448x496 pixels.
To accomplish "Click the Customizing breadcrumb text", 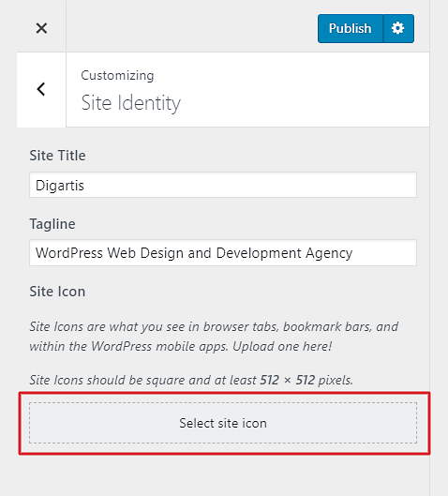I will click(x=117, y=76).
